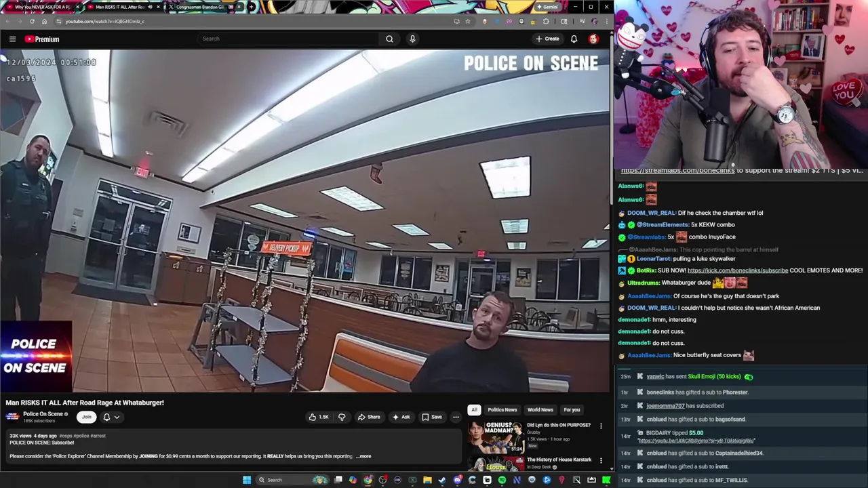The width and height of the screenshot is (868, 488).
Task: Like the video with 1.5K likes
Action: [x=319, y=417]
